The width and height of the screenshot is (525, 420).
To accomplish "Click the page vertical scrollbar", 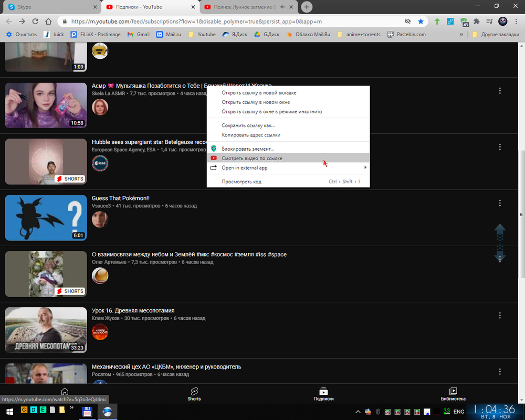I will click(x=521, y=214).
